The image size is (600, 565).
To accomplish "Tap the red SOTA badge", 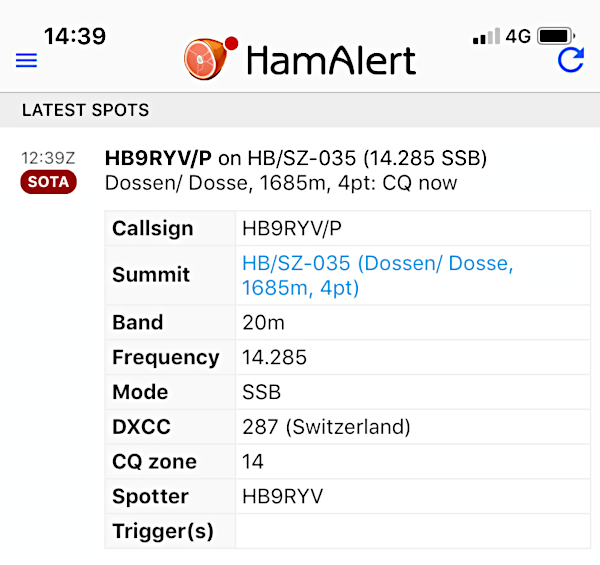I will point(49,182).
